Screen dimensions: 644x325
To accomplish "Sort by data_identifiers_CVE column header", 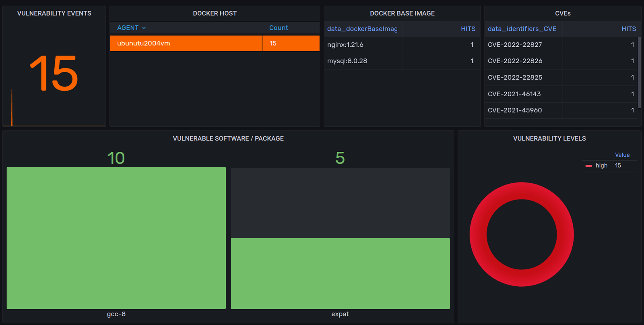I will (x=522, y=29).
